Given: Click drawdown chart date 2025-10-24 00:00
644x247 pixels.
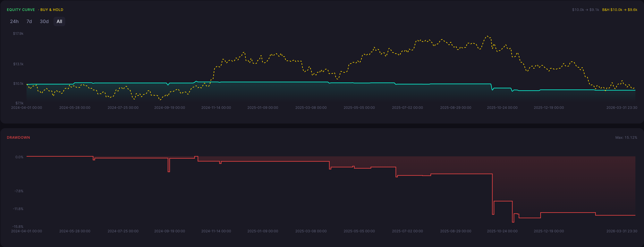Looking at the screenshot, I should (502, 231).
